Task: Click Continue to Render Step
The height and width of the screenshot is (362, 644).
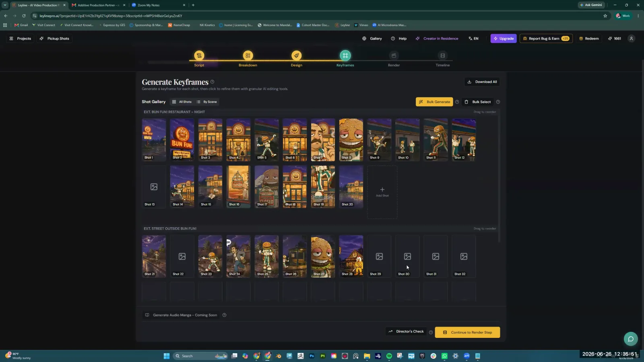Action: pyautogui.click(x=467, y=332)
